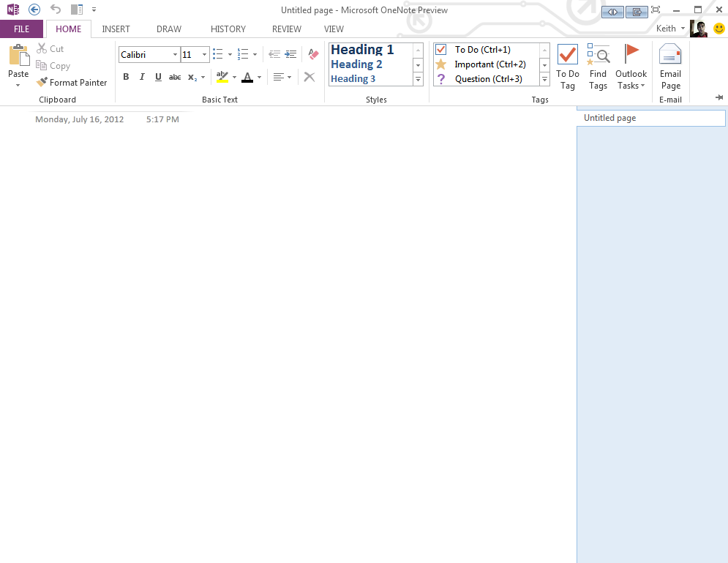
Task: Apply numbered list formatting
Action: pos(243,54)
